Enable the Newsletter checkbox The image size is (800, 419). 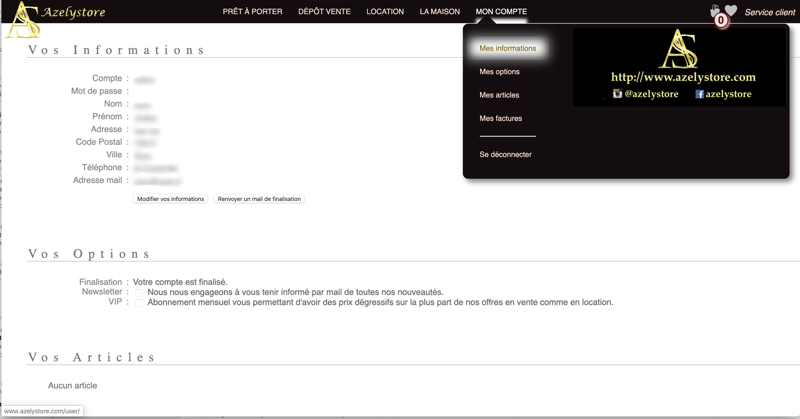click(x=139, y=292)
